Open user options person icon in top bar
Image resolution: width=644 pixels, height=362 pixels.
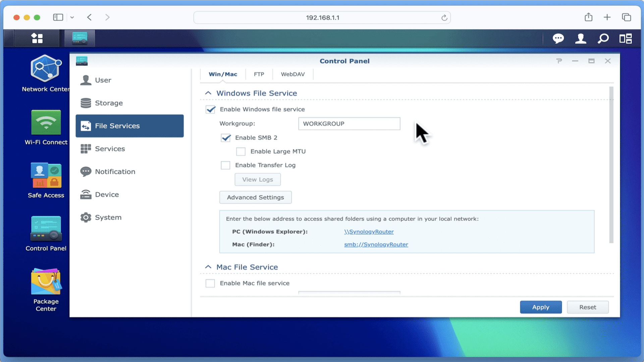coord(581,39)
